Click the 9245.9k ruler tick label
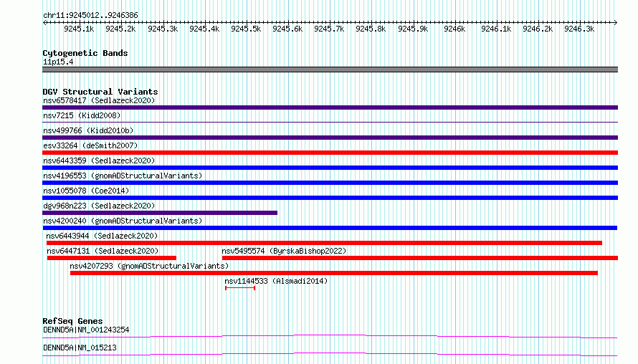The image size is (638, 364). click(413, 29)
